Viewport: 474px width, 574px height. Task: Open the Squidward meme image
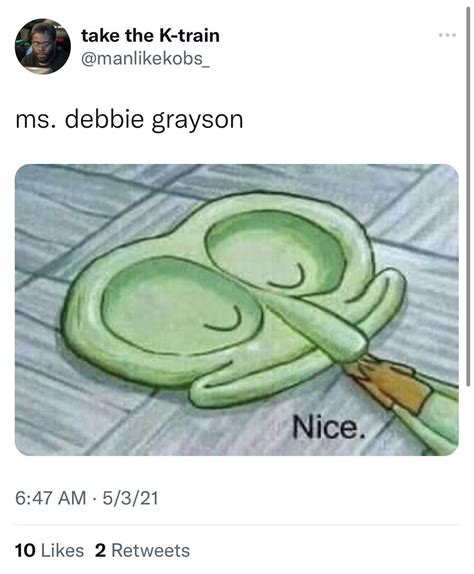tap(236, 310)
